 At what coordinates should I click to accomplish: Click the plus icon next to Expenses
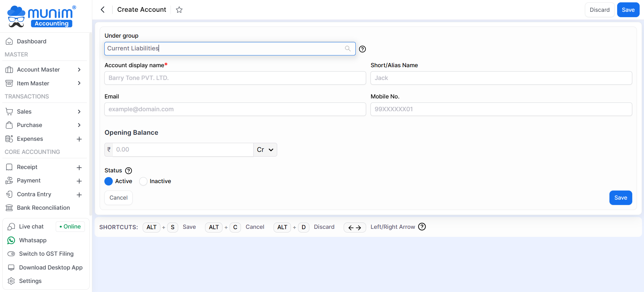[79, 139]
